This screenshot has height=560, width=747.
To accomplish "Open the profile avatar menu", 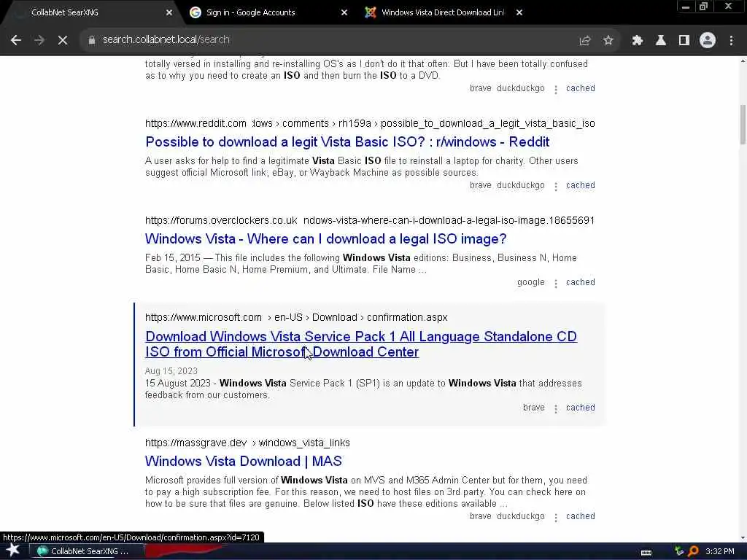I will (x=708, y=41).
